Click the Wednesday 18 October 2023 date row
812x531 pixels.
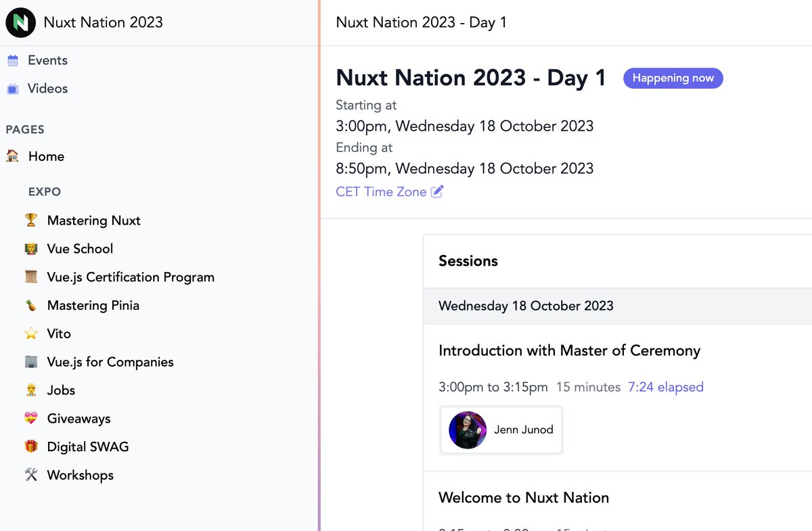click(618, 306)
